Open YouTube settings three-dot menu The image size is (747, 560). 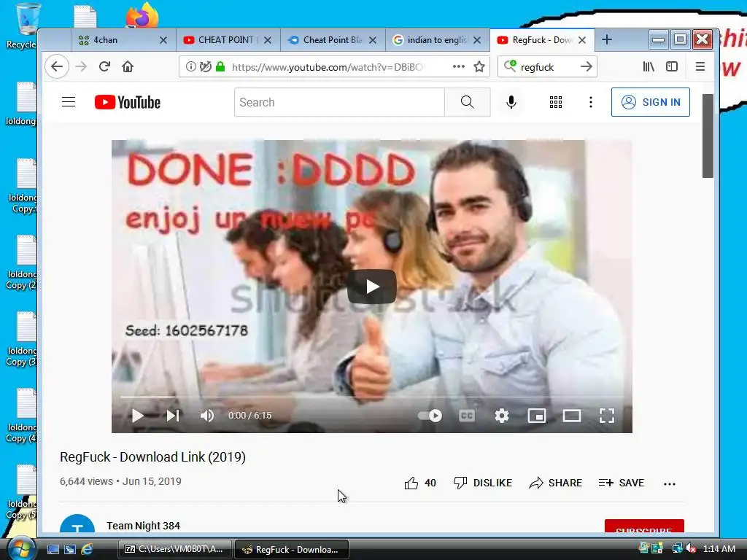pos(591,102)
